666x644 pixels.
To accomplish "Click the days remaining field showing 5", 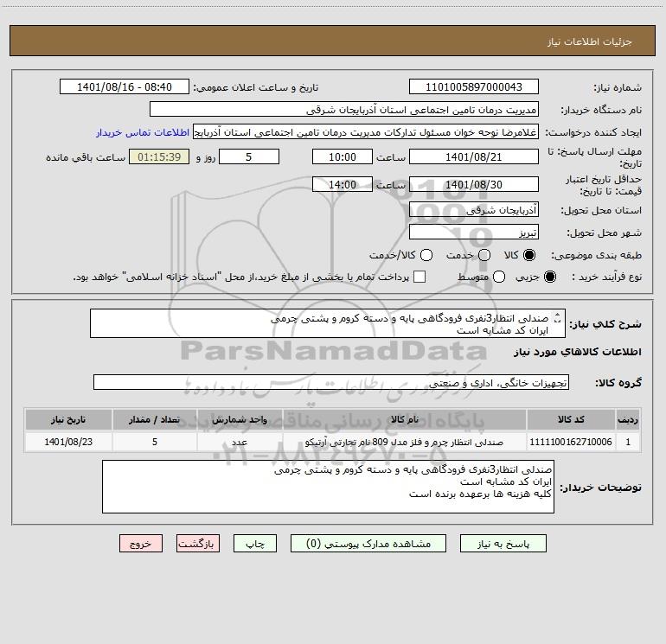I will 249,157.
